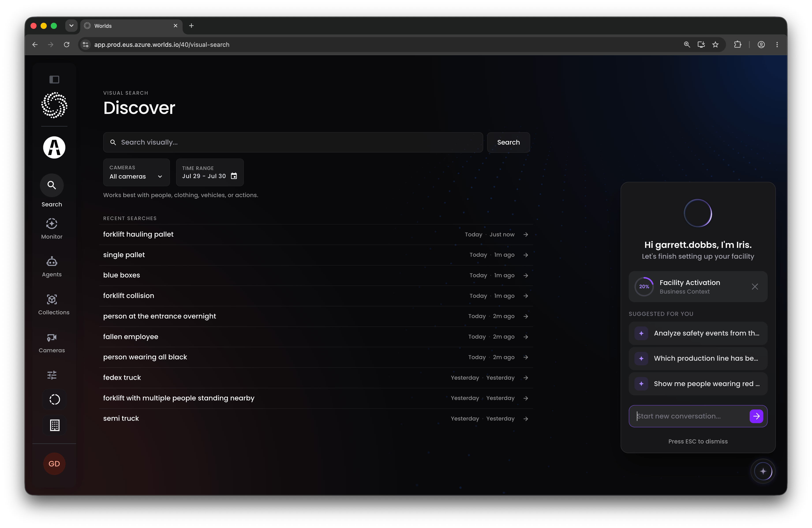
Task: Select 'Analyze safety events' suggestion
Action: click(698, 333)
